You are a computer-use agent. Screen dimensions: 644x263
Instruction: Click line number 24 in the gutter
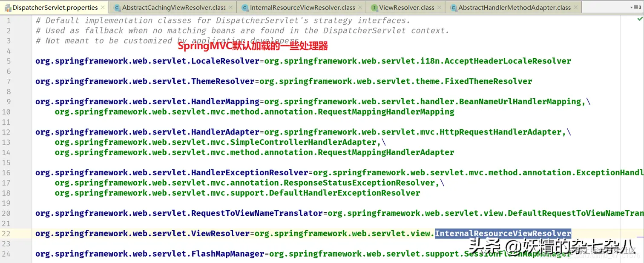(6, 254)
